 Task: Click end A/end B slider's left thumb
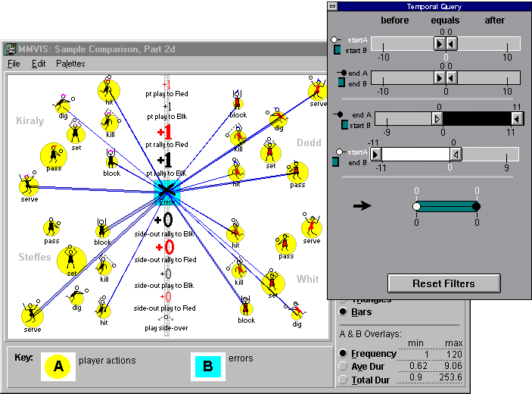[440, 78]
